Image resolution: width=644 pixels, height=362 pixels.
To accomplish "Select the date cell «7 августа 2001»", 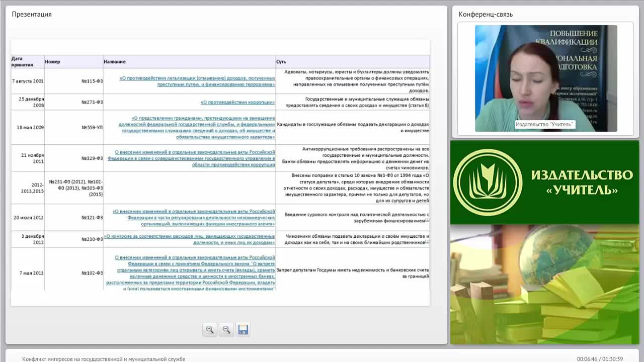I will 28,81.
